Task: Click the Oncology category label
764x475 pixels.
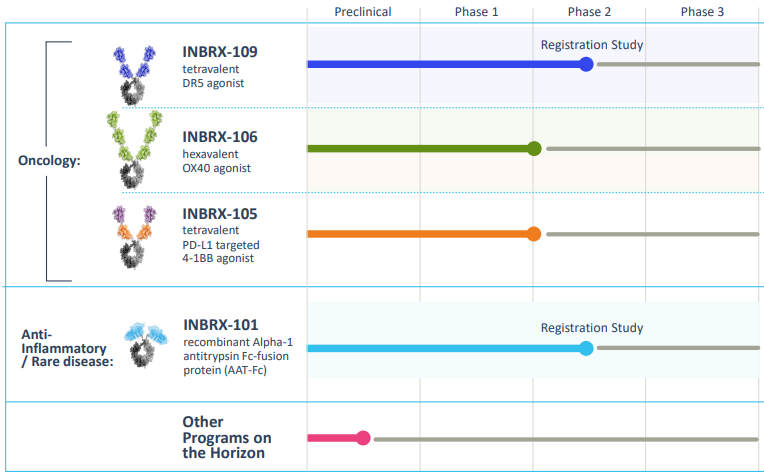Action: [x=49, y=160]
